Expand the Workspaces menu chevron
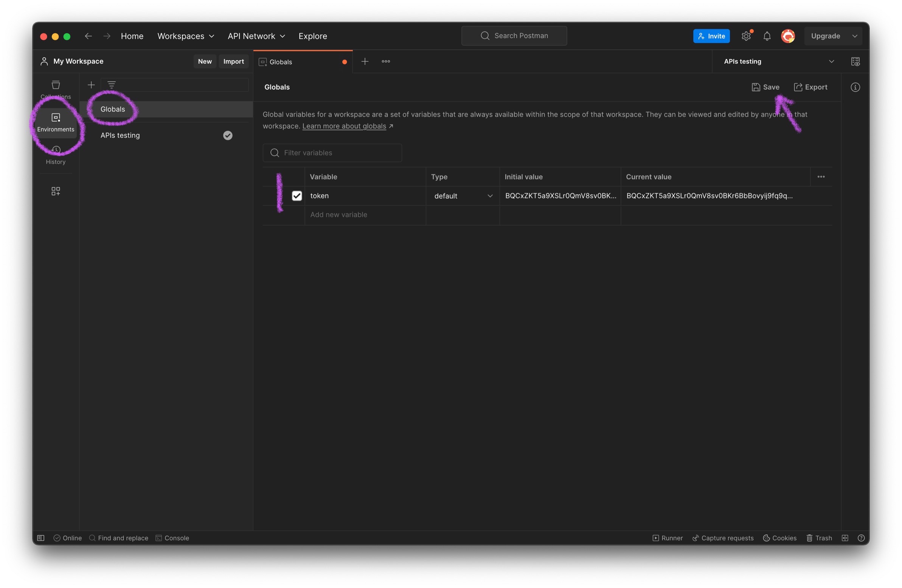The width and height of the screenshot is (902, 588). [211, 36]
